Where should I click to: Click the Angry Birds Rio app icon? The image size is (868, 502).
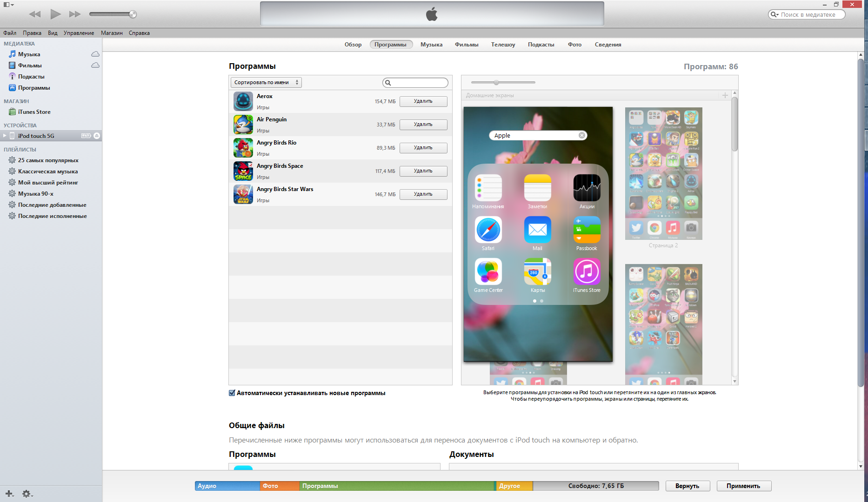(x=243, y=148)
